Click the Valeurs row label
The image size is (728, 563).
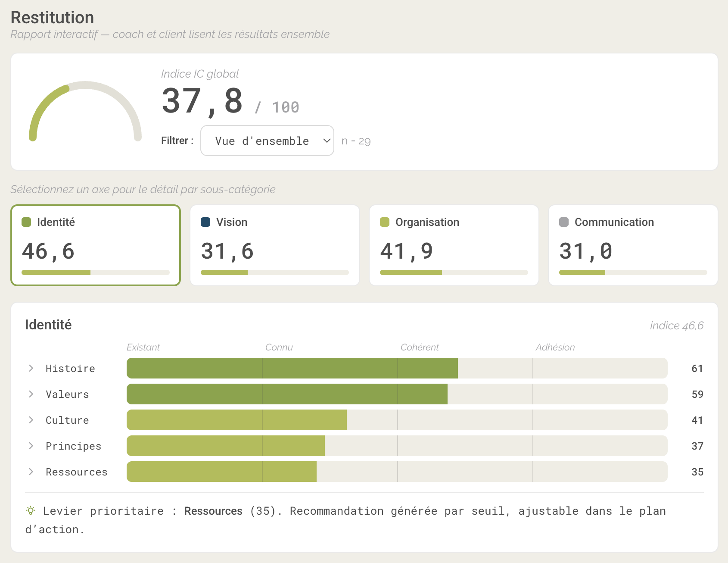click(67, 394)
